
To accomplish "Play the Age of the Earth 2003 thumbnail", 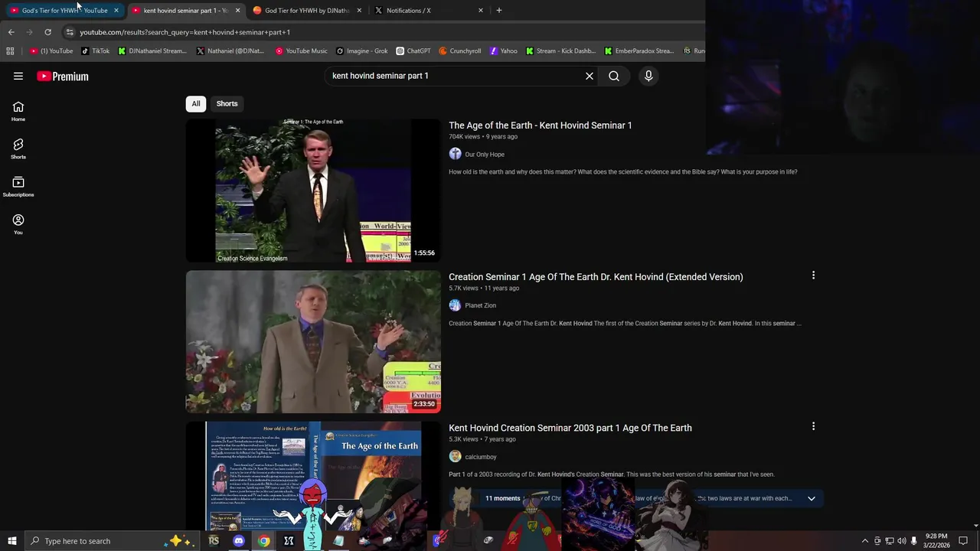I will coord(313,475).
